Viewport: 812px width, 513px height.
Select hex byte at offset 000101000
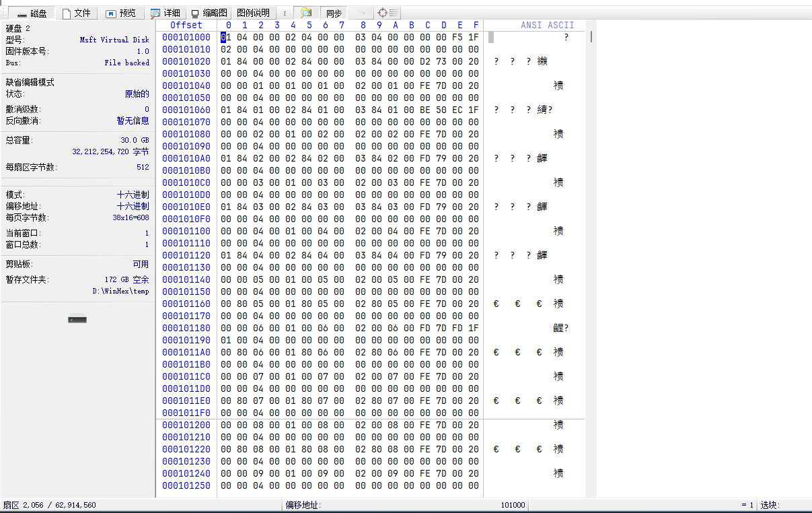(x=225, y=37)
